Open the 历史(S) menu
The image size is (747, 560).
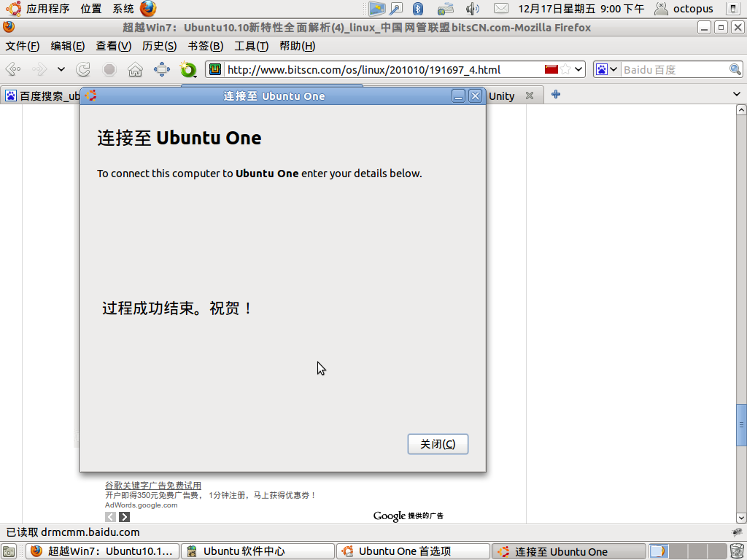click(x=159, y=46)
